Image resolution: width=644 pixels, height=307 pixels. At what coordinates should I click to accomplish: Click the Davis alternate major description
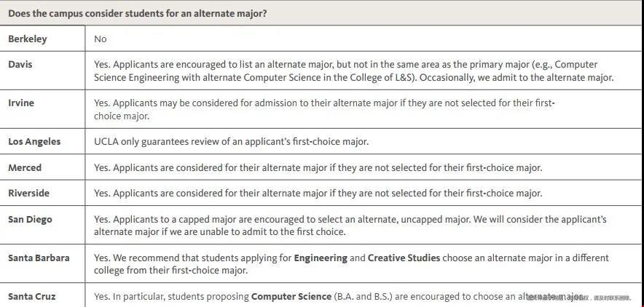click(353, 71)
